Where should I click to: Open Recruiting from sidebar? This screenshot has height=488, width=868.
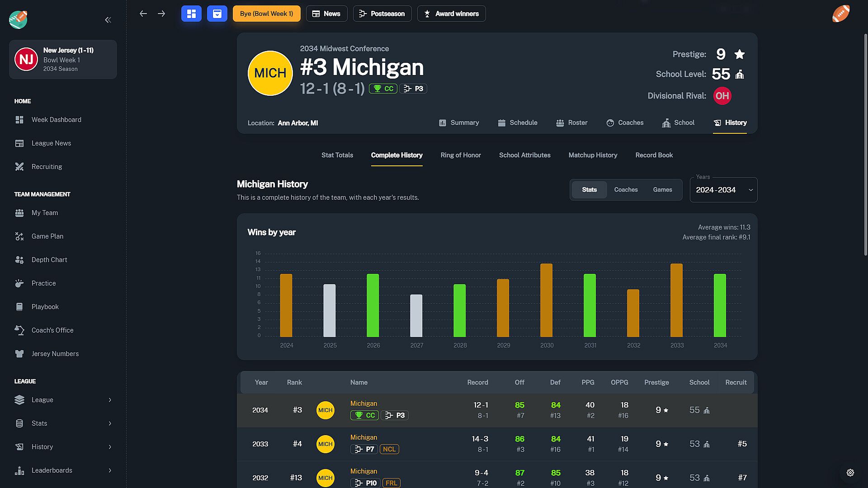(x=47, y=167)
